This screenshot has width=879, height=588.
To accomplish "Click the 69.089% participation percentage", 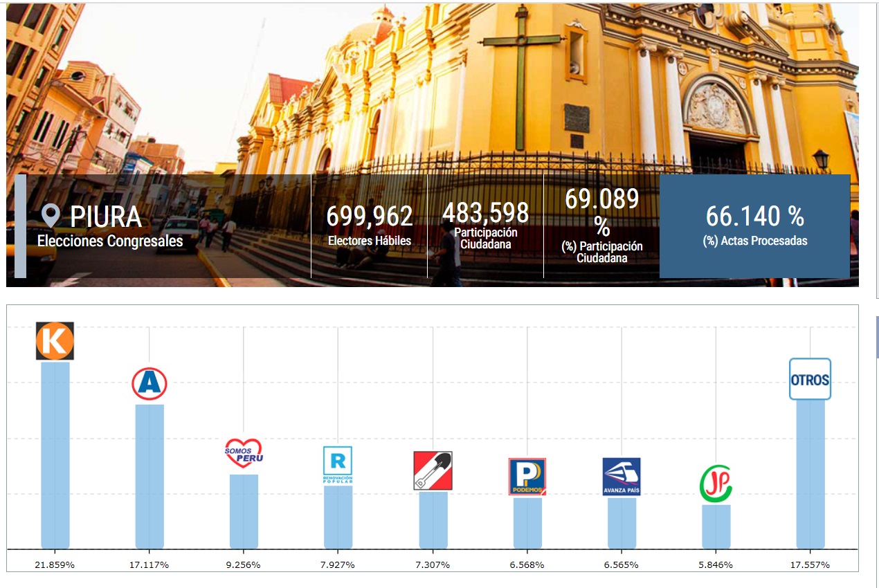I will [601, 199].
